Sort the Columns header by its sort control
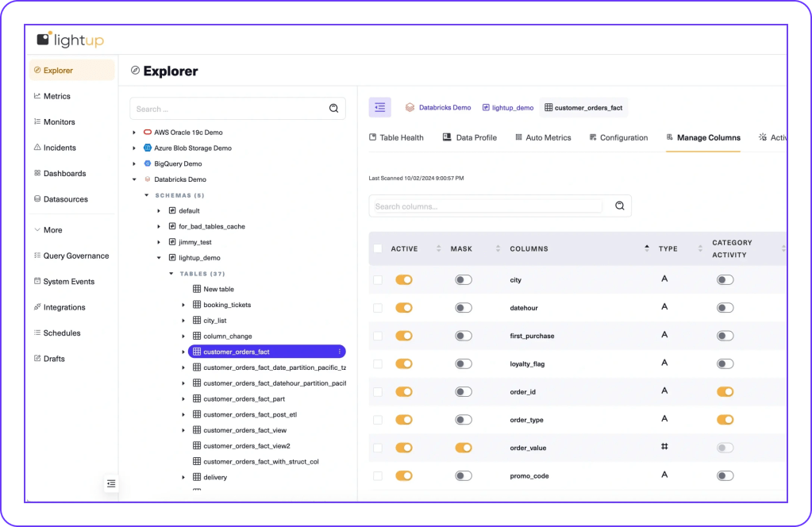The width and height of the screenshot is (812, 527). pos(648,248)
